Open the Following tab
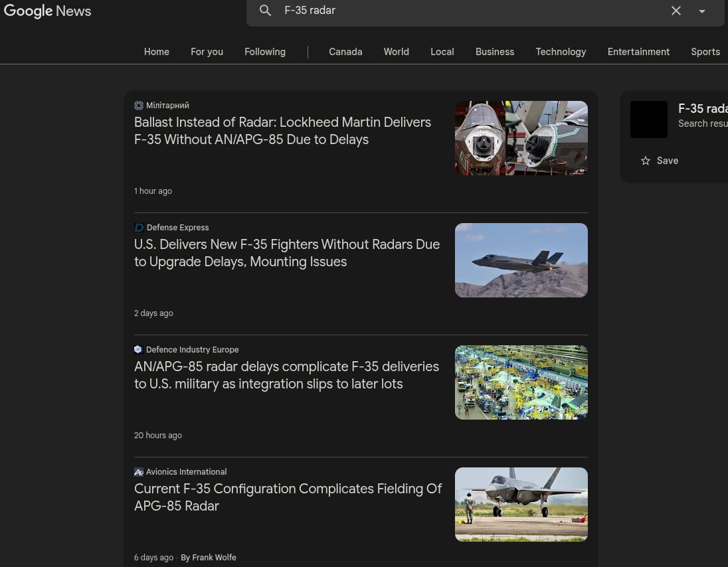 pos(265,52)
